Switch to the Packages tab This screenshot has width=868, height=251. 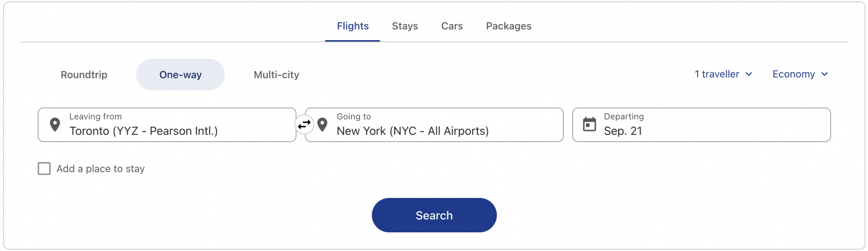[x=508, y=26]
